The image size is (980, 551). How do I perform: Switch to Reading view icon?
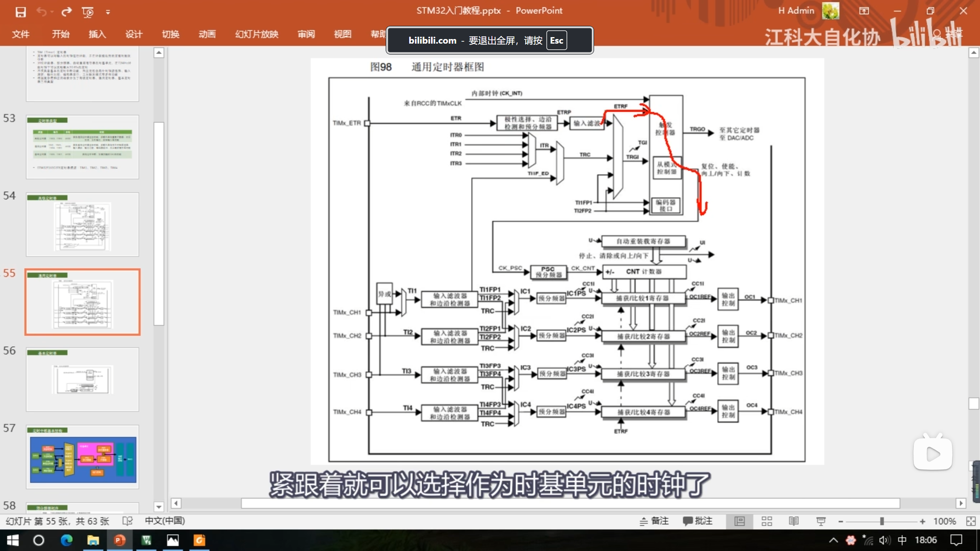pyautogui.click(x=794, y=521)
